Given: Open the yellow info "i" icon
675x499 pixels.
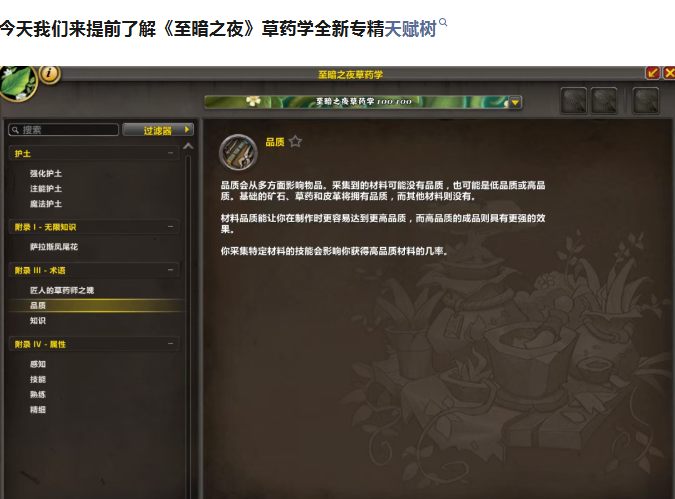Looking at the screenshot, I should point(50,74).
